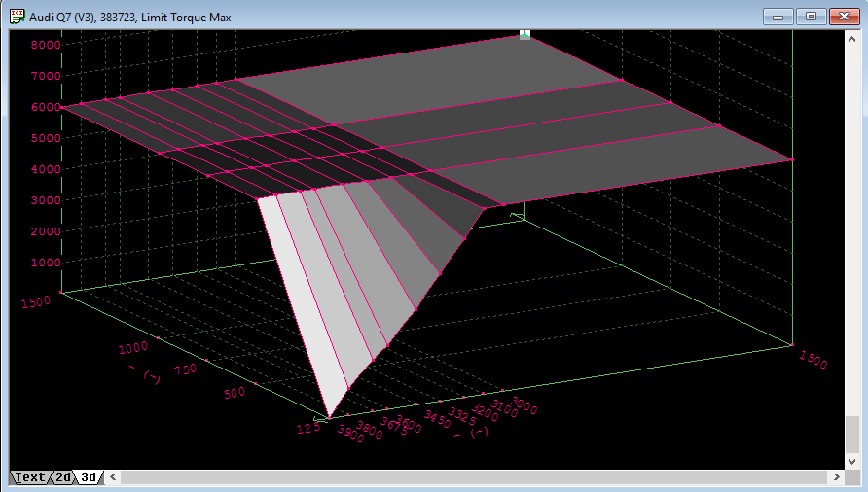868x492 pixels.
Task: Click the vertical scrollbar up arrow
Action: point(852,38)
